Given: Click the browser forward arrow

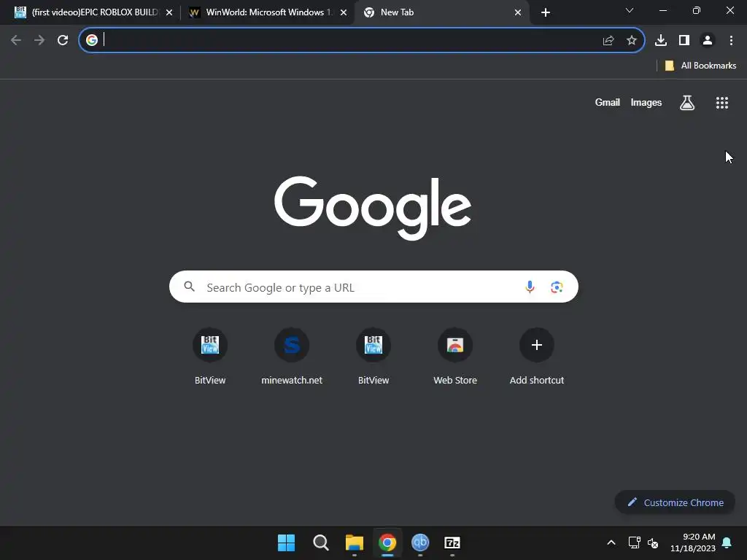Looking at the screenshot, I should (x=39, y=40).
